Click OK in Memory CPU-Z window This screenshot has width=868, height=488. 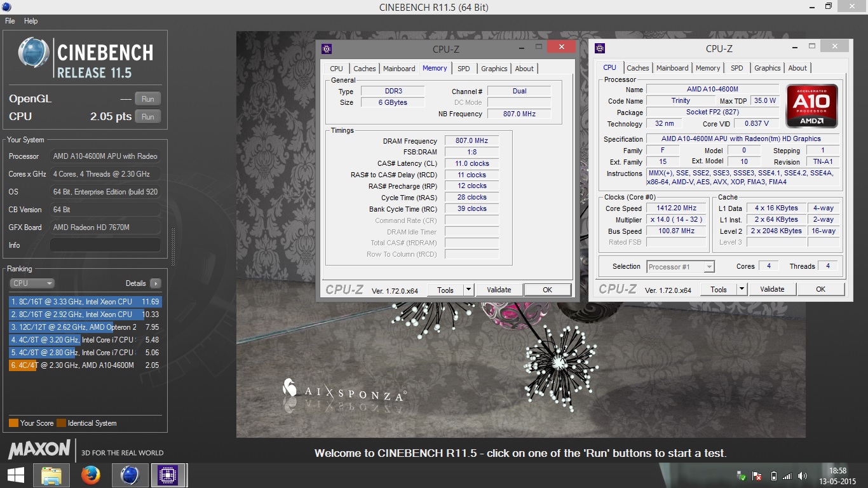[547, 290]
